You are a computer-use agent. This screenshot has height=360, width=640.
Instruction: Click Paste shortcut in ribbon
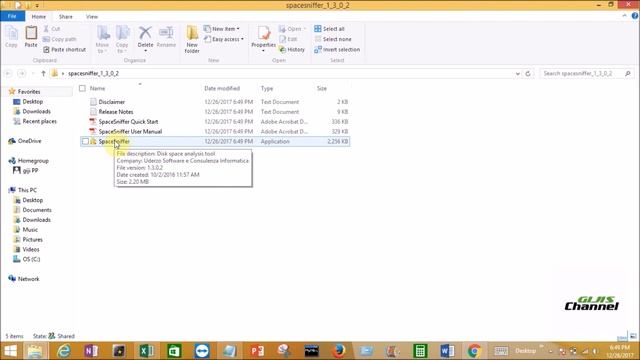pos(64,49)
